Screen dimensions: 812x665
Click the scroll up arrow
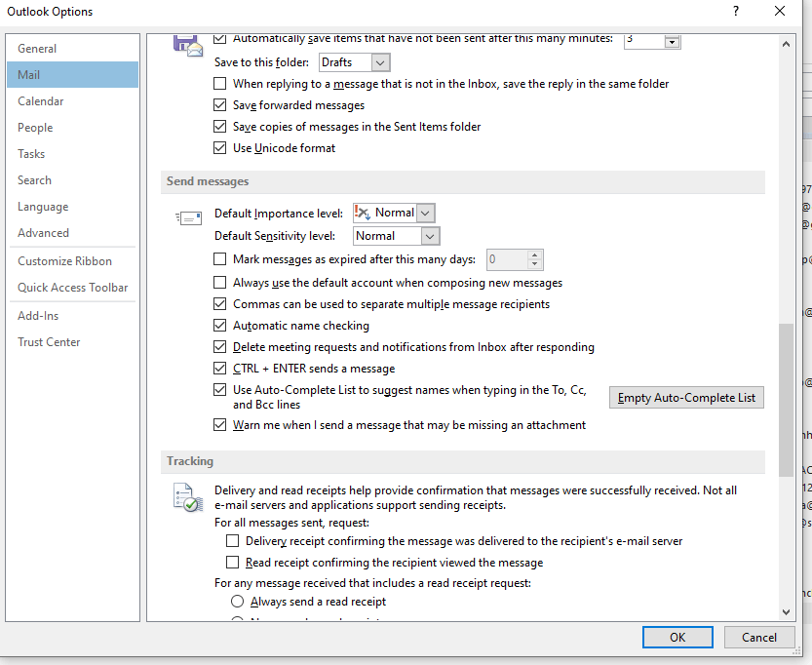[x=786, y=45]
